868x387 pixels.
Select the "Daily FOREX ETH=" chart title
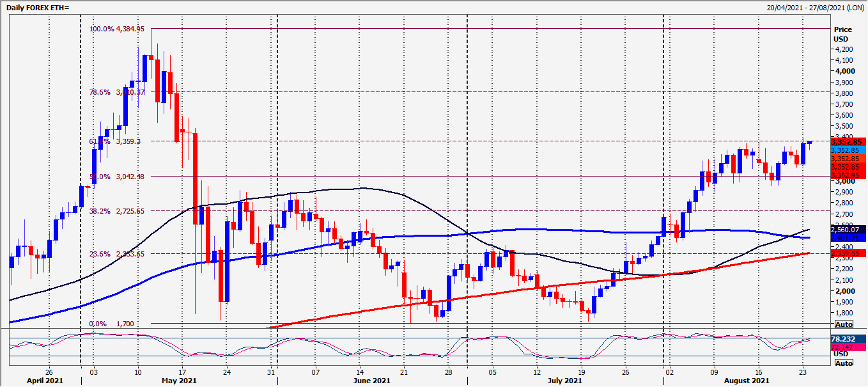click(x=39, y=7)
